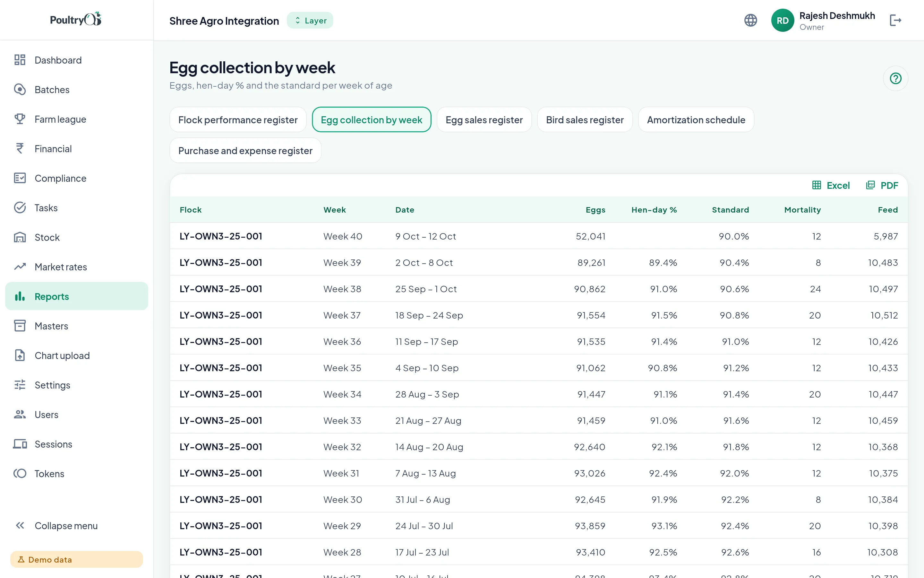Click the PoultryOS logo
This screenshot has width=924, height=578.
(76, 19)
